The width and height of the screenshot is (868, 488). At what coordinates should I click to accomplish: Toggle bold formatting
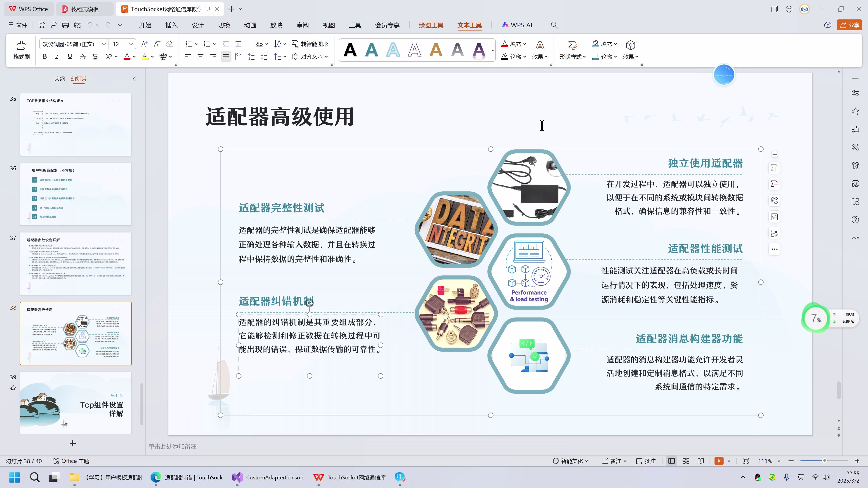pyautogui.click(x=44, y=56)
